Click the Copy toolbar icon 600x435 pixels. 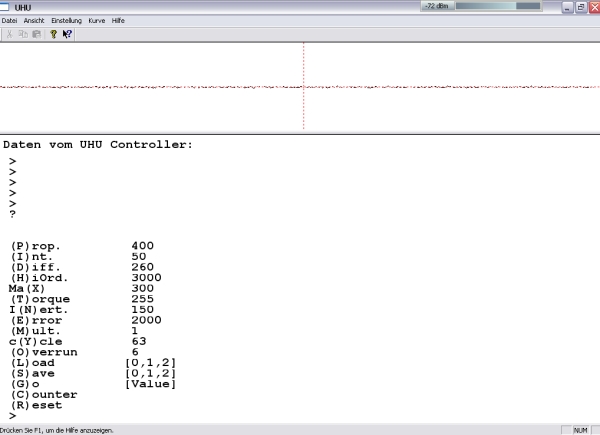(x=23, y=34)
